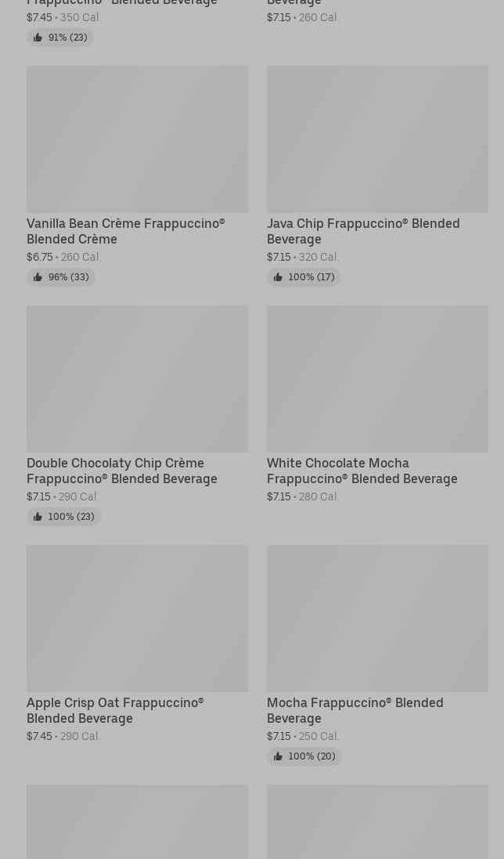Select Apple Crisp Oat Frappuccino image

point(137,618)
